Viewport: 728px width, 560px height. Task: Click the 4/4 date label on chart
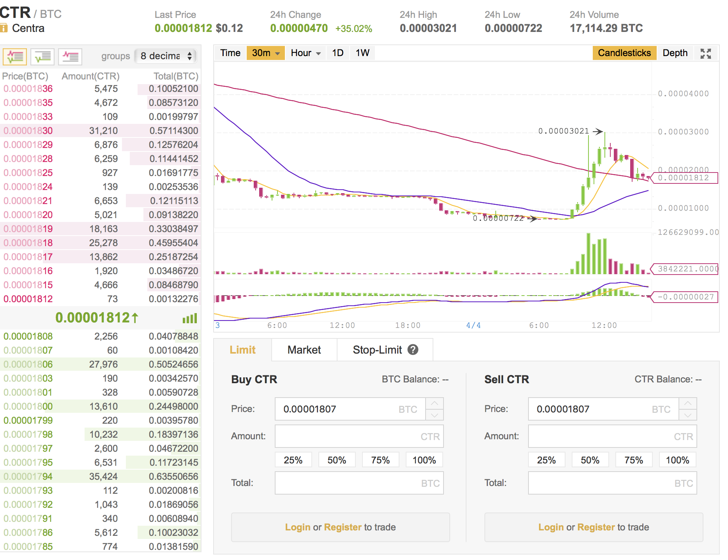click(473, 326)
